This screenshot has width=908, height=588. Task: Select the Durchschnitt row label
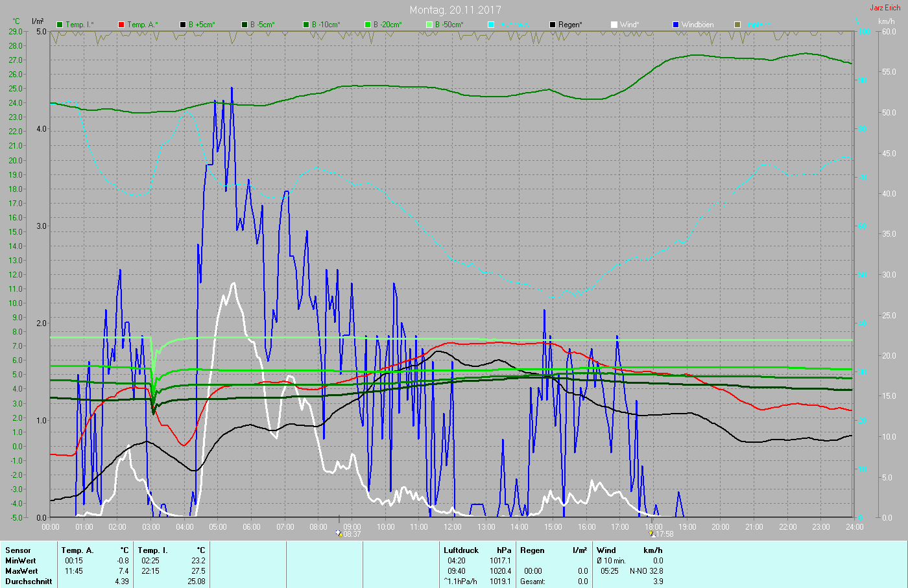click(29, 582)
